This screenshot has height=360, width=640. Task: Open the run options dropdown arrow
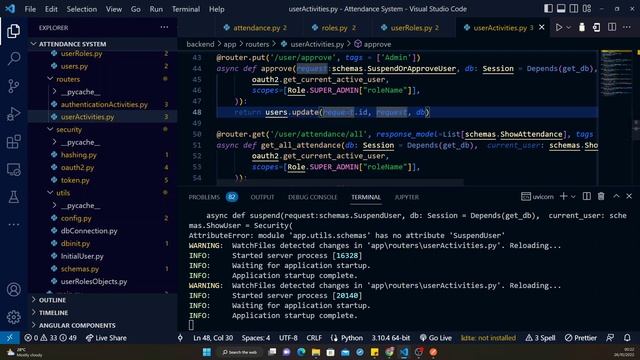pos(568,27)
